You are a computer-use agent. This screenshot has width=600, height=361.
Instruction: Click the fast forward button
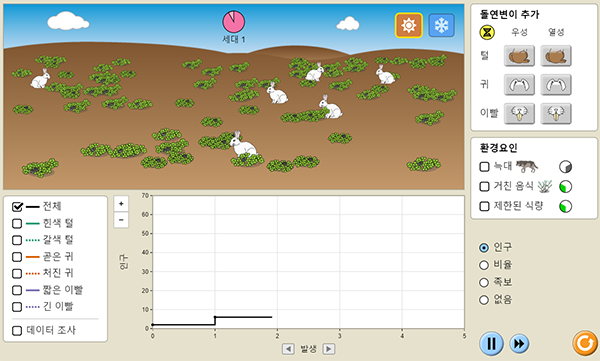(519, 343)
